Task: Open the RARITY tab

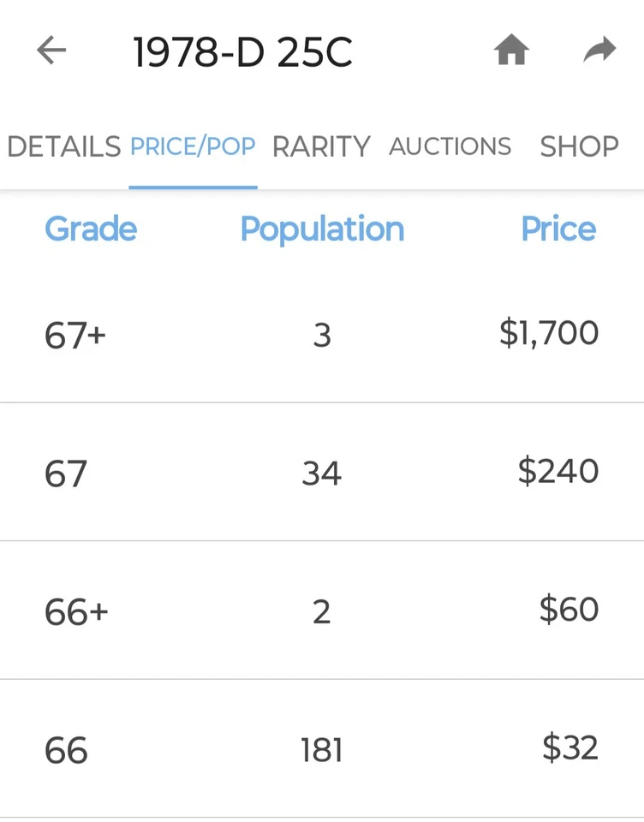Action: click(x=321, y=147)
